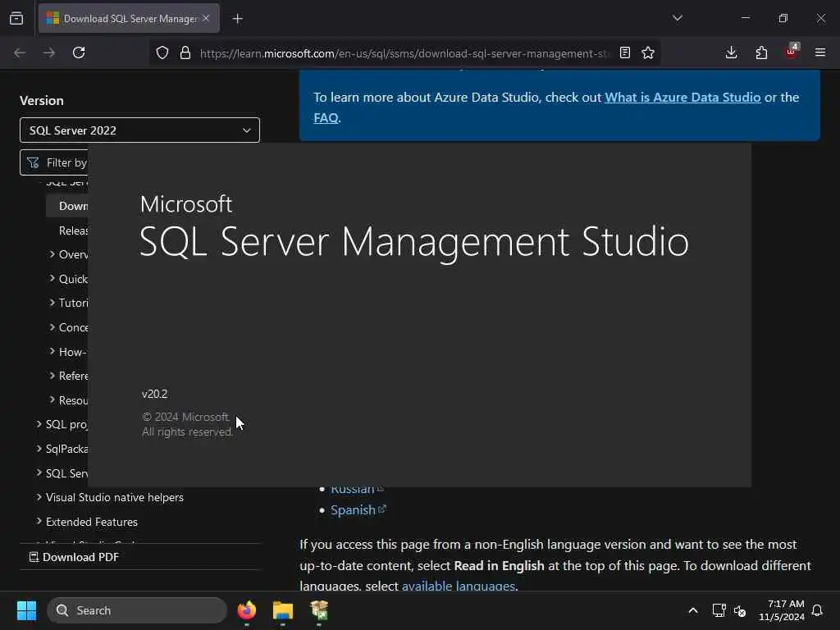Expand the Extended Features item
Image resolution: width=840 pixels, height=630 pixels.
pyautogui.click(x=39, y=521)
